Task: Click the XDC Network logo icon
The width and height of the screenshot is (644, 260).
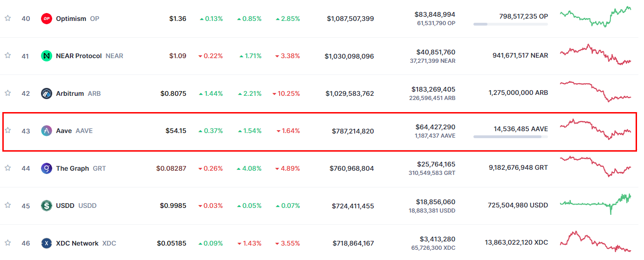Action: pyautogui.click(x=47, y=243)
